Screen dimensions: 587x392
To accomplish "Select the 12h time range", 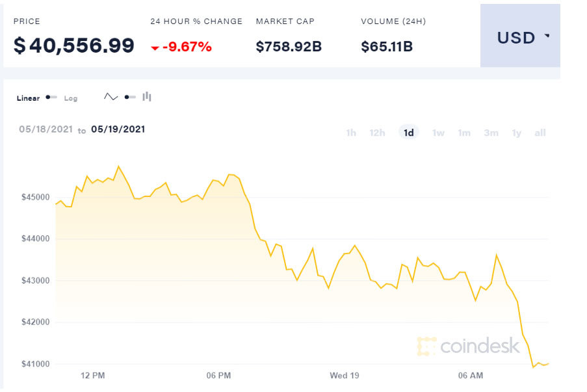I will tap(377, 133).
